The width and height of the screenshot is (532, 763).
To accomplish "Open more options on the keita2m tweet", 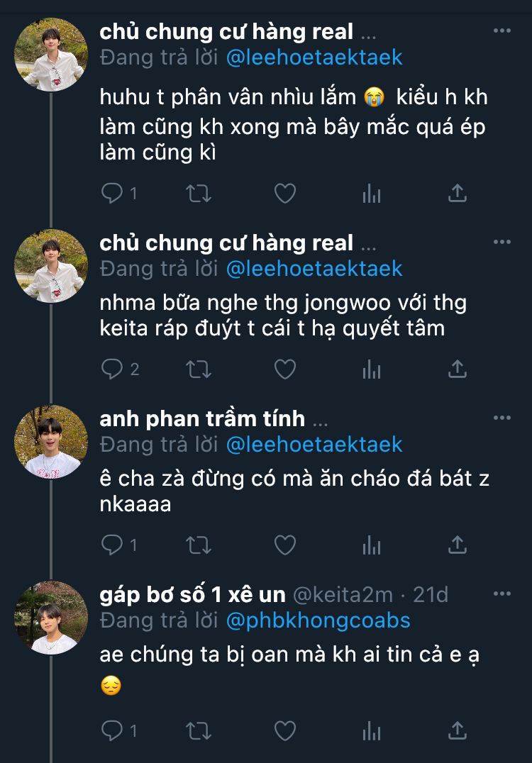I will (x=501, y=594).
